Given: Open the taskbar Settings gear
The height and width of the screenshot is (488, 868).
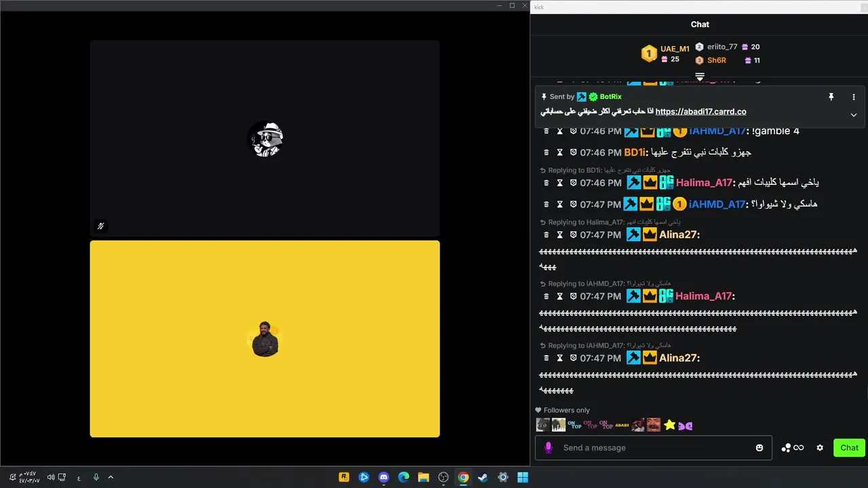Looking at the screenshot, I should [503, 477].
